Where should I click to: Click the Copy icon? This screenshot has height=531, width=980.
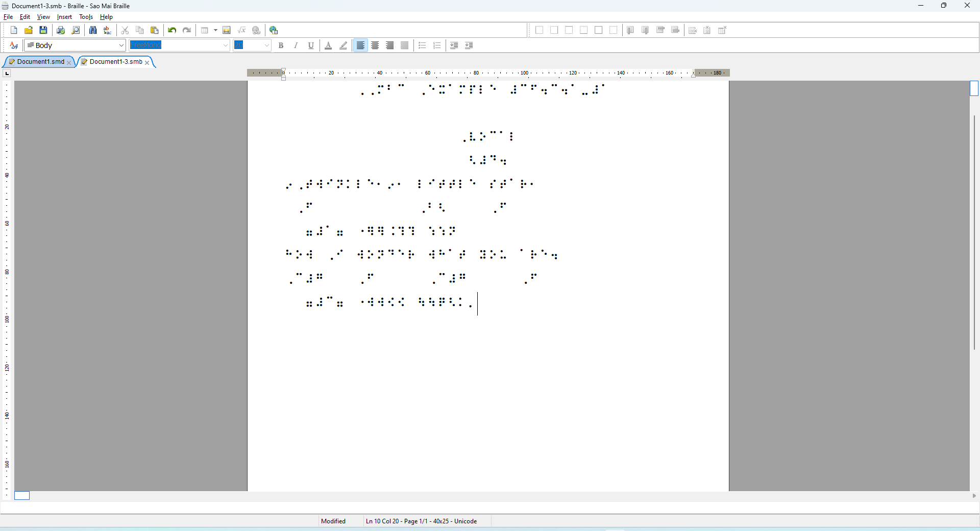pyautogui.click(x=140, y=30)
